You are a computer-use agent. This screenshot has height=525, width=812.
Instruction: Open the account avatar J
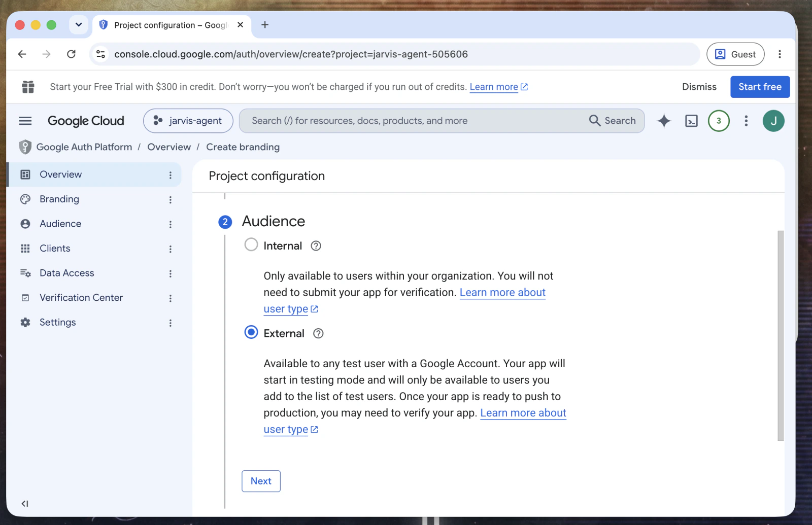(773, 121)
